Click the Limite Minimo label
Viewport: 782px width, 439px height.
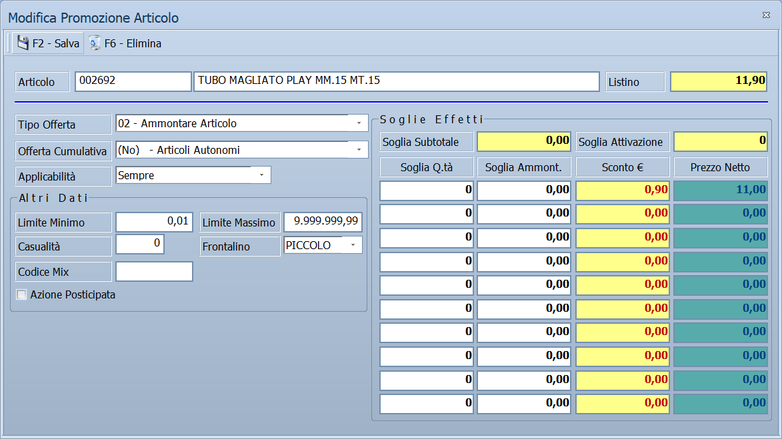click(x=63, y=222)
